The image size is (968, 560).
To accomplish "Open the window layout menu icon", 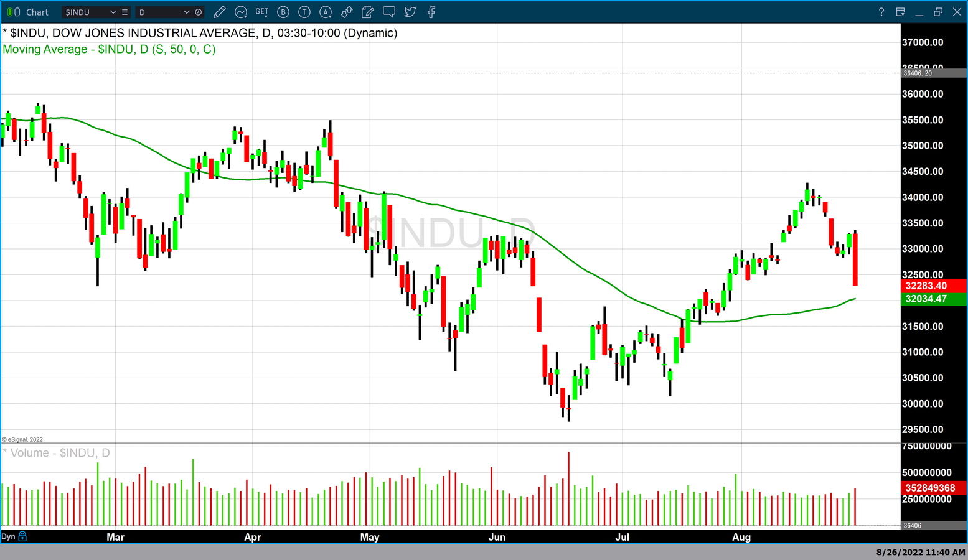I will point(900,12).
